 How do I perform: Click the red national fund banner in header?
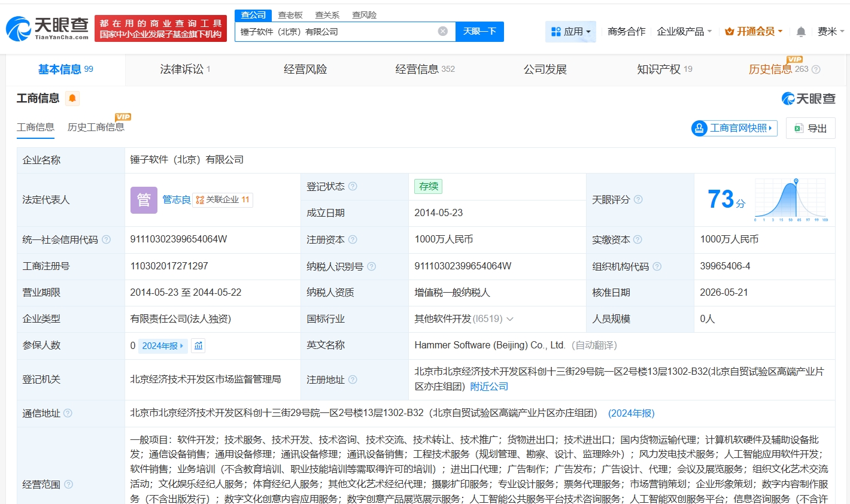(160, 28)
